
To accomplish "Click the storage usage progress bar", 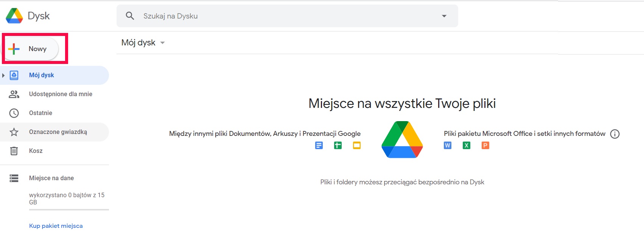I will [69, 210].
